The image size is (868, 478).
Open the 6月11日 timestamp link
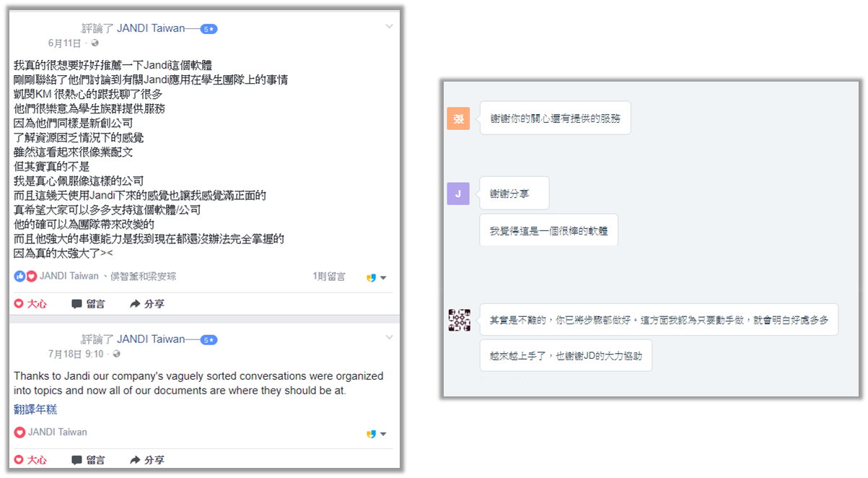click(x=65, y=43)
